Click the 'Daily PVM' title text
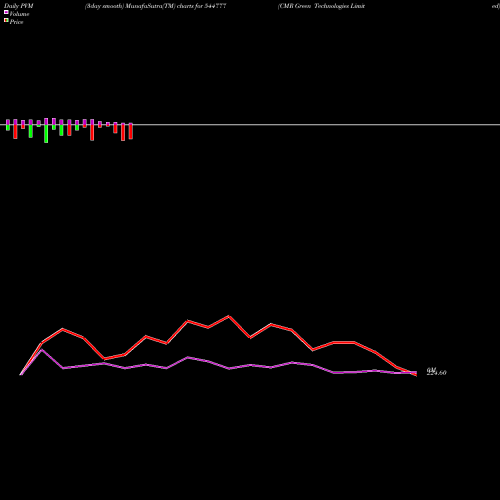 point(19,6)
